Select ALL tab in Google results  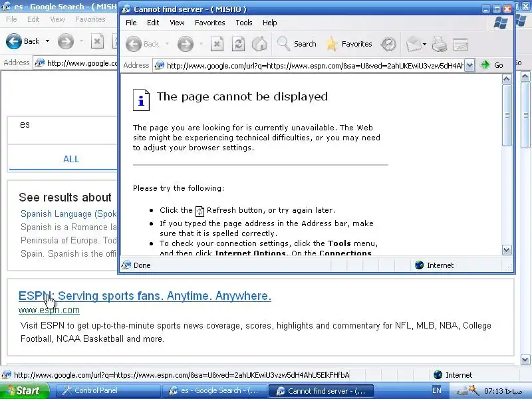(x=71, y=159)
